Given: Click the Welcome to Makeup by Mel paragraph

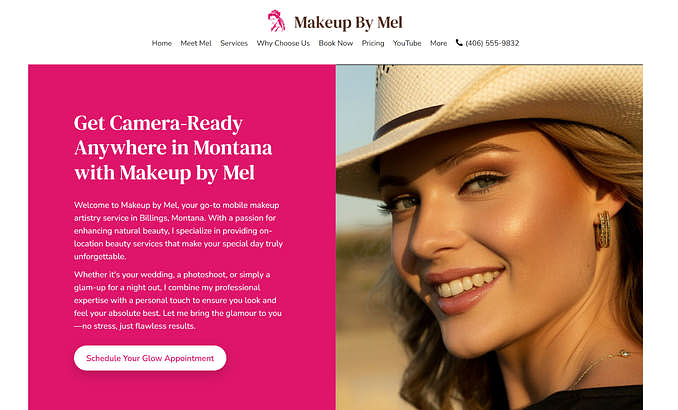Looking at the screenshot, I should pyautogui.click(x=178, y=231).
